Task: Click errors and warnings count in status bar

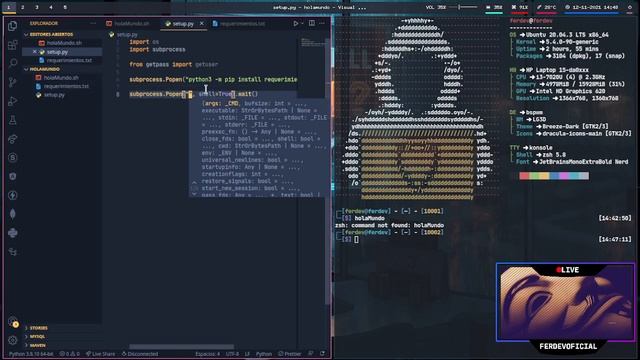Action: pyautogui.click(x=69, y=354)
